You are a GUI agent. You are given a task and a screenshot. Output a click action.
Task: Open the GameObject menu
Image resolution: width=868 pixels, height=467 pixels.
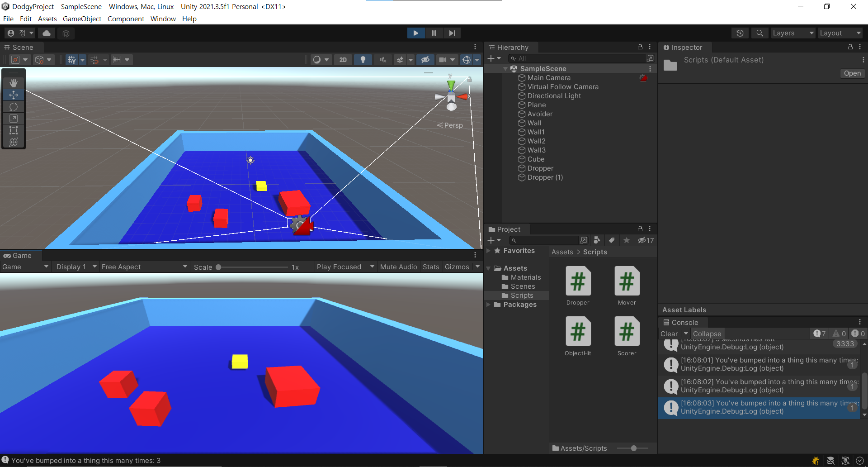pyautogui.click(x=82, y=19)
